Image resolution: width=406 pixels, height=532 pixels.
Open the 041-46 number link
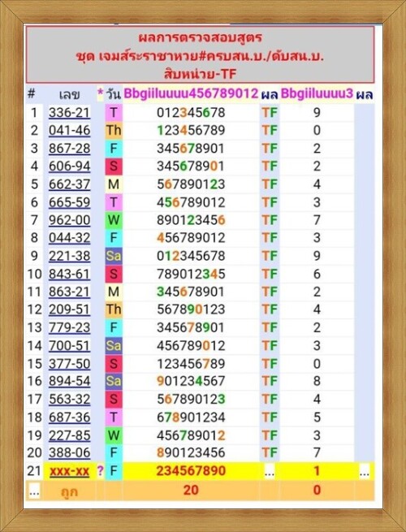click(x=70, y=130)
